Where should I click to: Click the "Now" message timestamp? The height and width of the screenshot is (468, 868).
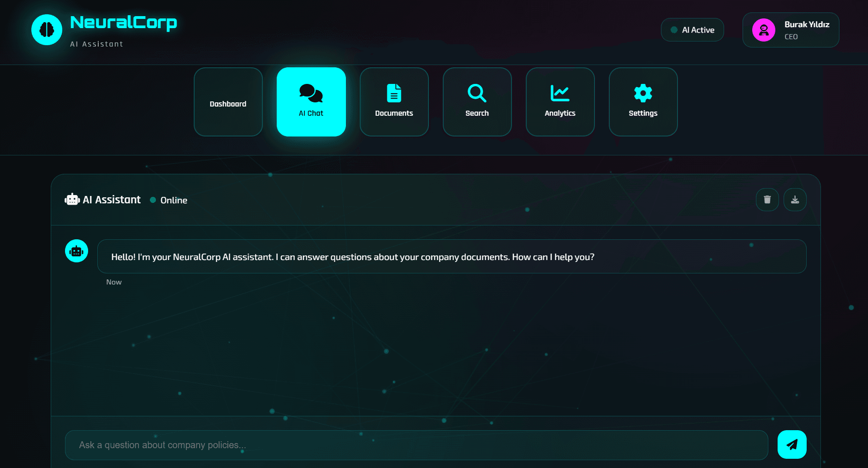tap(114, 282)
